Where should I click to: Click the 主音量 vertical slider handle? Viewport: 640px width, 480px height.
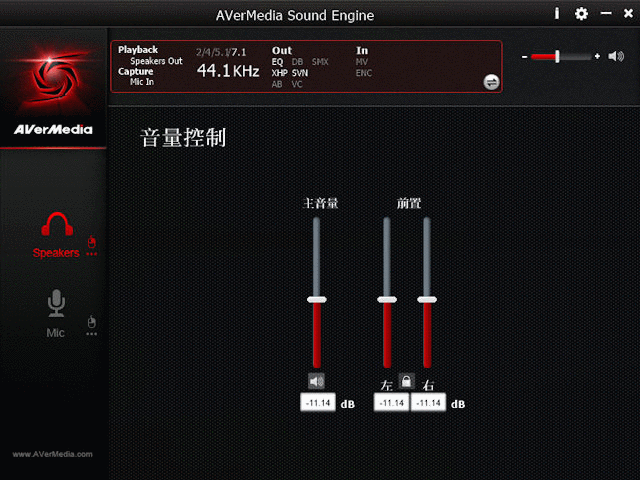[x=317, y=300]
